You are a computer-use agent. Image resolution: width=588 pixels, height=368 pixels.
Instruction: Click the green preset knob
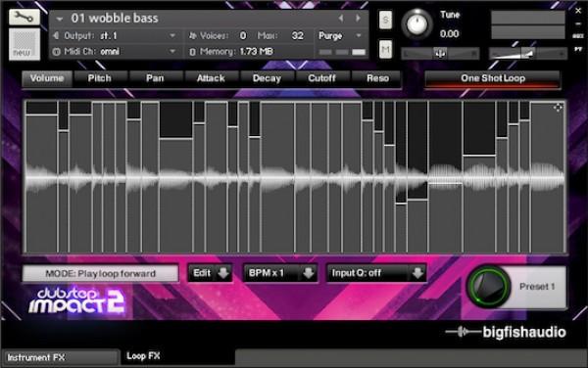click(488, 287)
